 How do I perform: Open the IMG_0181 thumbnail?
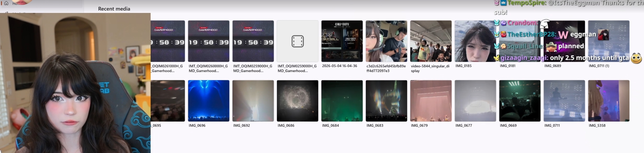tap(520, 41)
